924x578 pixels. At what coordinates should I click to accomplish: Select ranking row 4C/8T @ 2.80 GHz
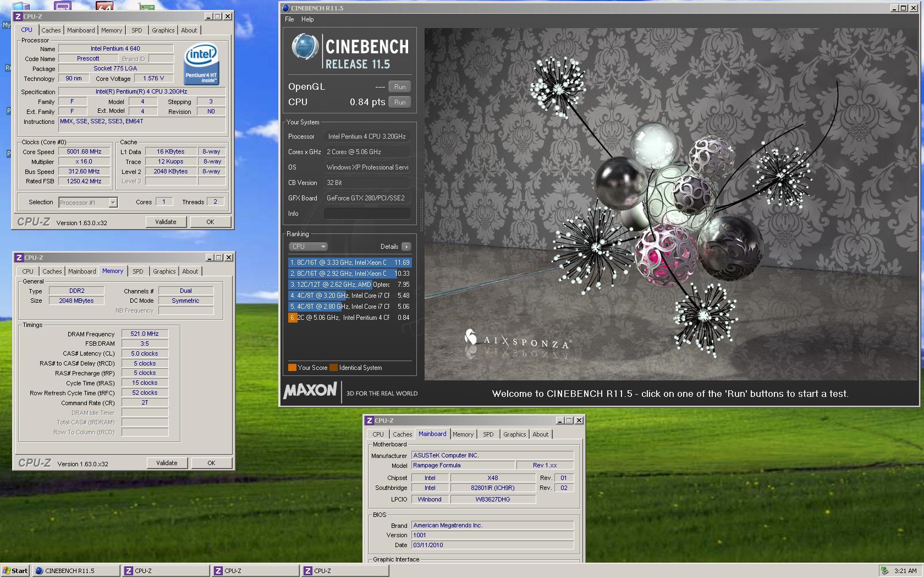(x=349, y=307)
